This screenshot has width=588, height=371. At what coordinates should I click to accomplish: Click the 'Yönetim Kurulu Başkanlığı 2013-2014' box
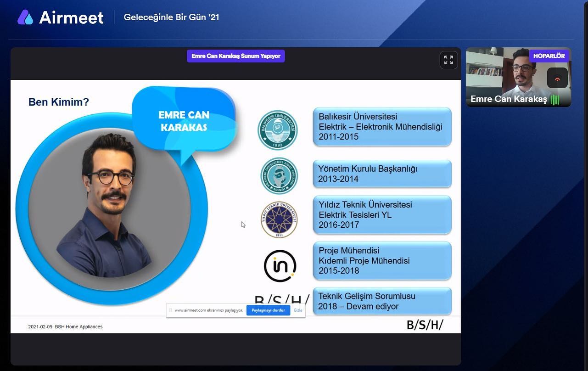click(x=382, y=174)
